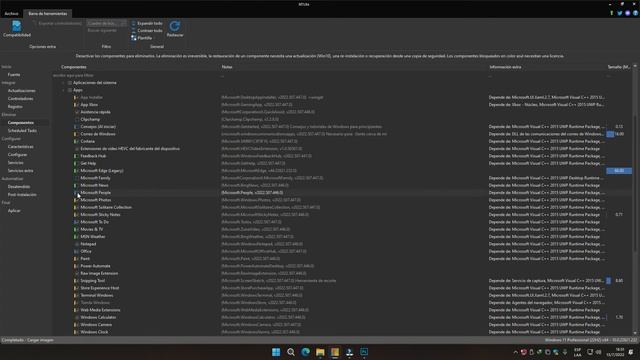Select Windows Clock row

[x=343, y=332]
